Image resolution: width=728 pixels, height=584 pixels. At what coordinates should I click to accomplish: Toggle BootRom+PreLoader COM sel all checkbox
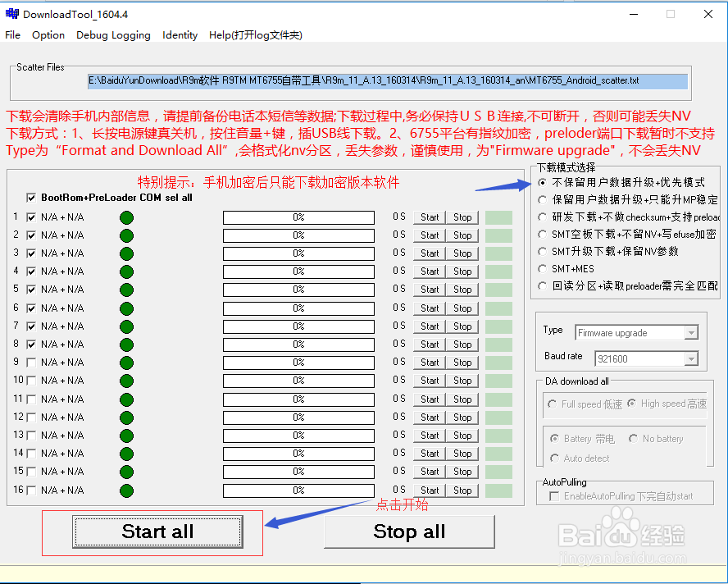coord(31,198)
